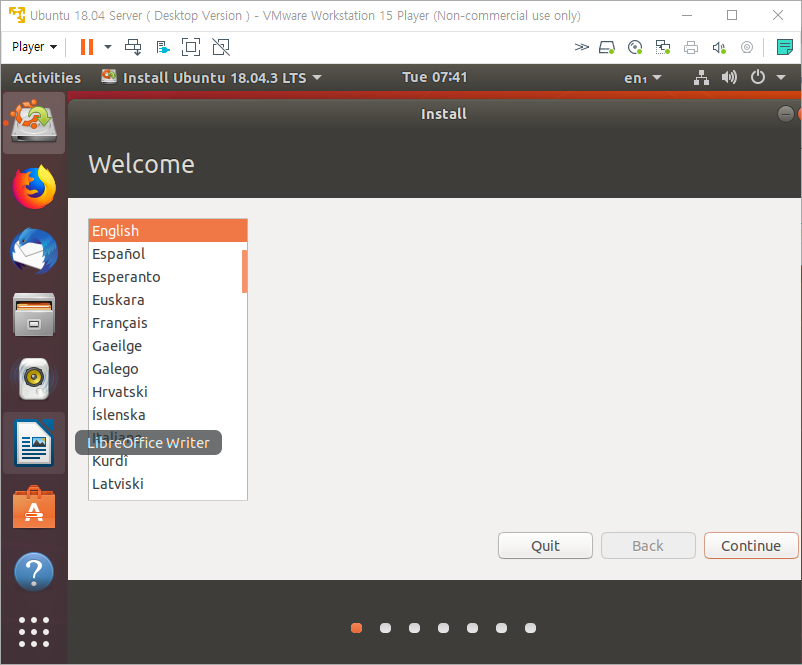
Task: Expand the system menu arrow
Action: (x=781, y=78)
